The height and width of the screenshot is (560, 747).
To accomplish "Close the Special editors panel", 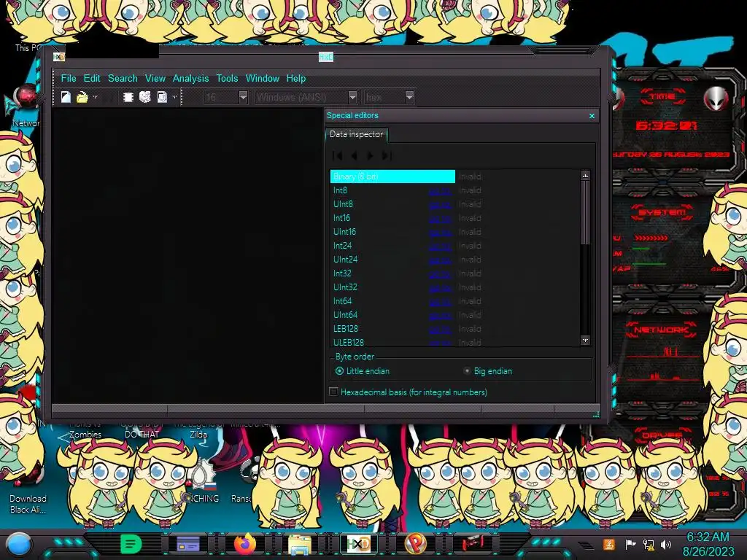I will tap(592, 116).
